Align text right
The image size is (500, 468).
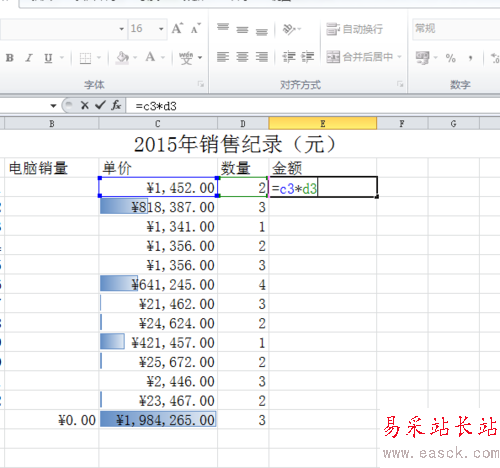[262, 57]
